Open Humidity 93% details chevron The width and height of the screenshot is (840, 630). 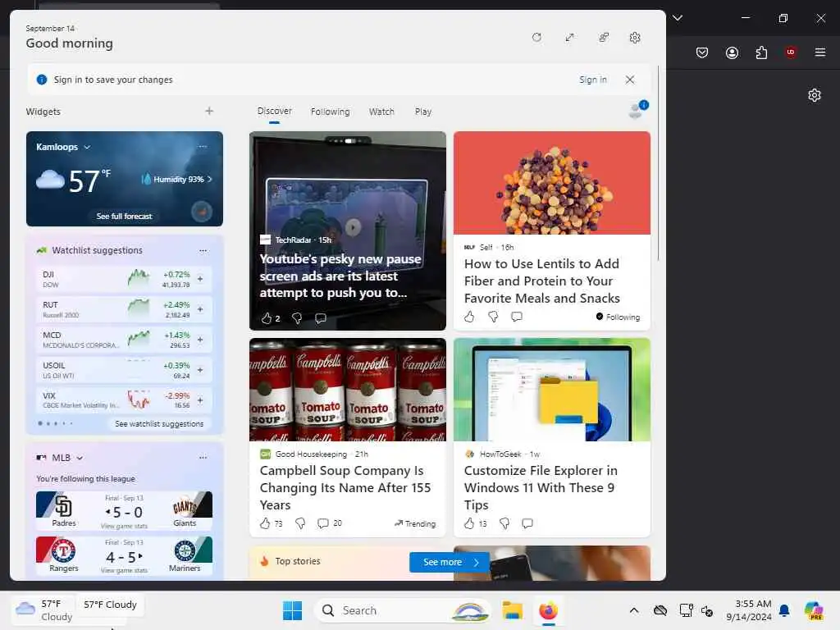pyautogui.click(x=209, y=179)
